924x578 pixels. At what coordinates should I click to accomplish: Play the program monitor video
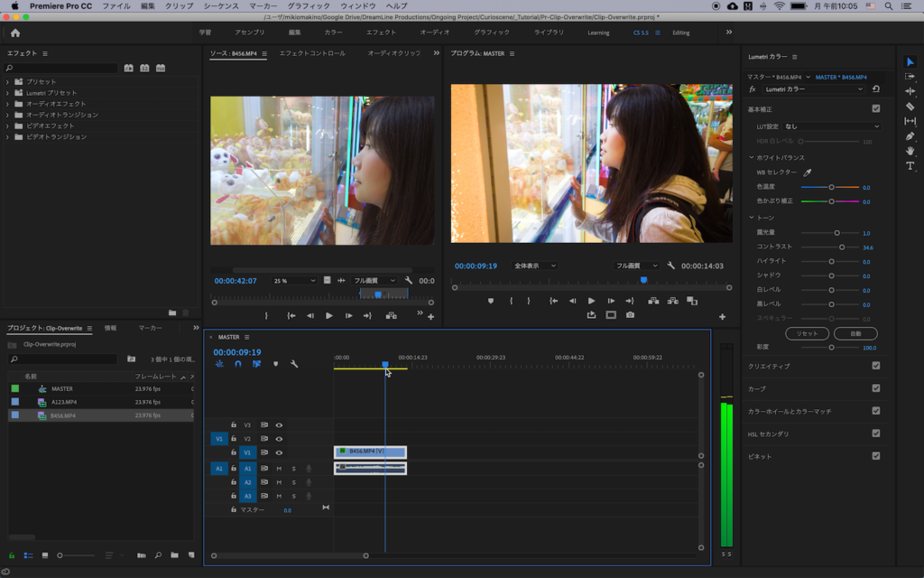[591, 301]
